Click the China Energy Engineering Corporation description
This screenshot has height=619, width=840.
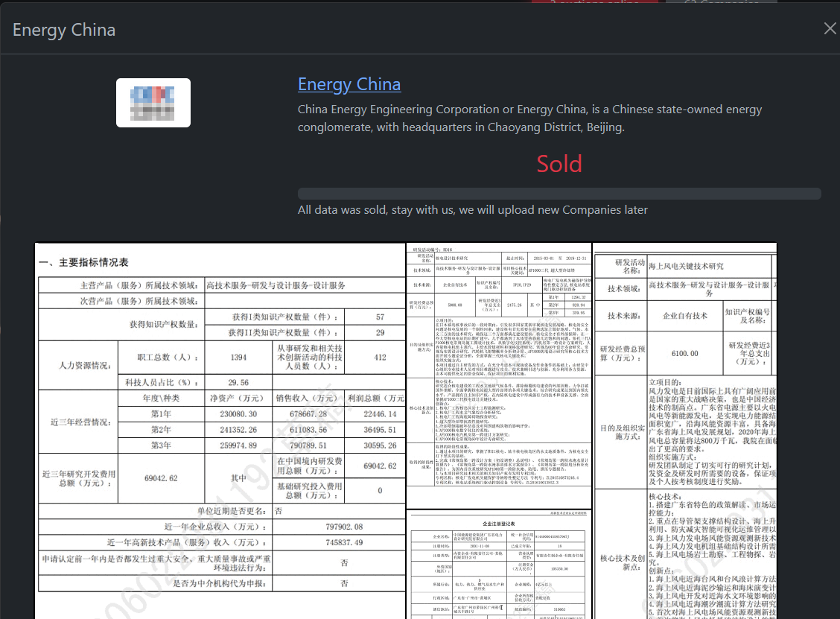(x=529, y=118)
